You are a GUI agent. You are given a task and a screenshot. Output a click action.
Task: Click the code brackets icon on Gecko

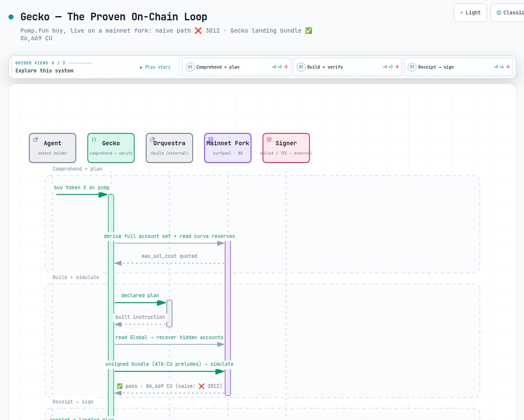pos(94,139)
